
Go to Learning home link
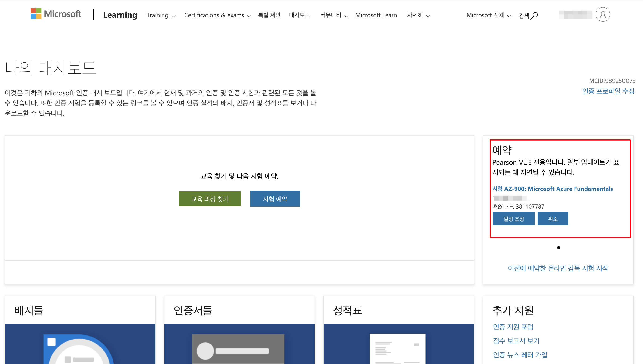click(x=120, y=15)
